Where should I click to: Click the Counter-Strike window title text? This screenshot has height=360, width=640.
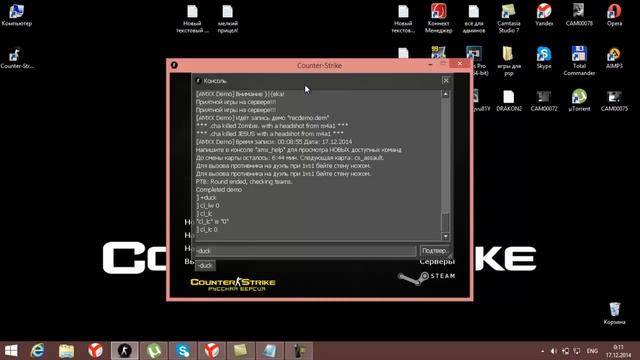point(319,65)
